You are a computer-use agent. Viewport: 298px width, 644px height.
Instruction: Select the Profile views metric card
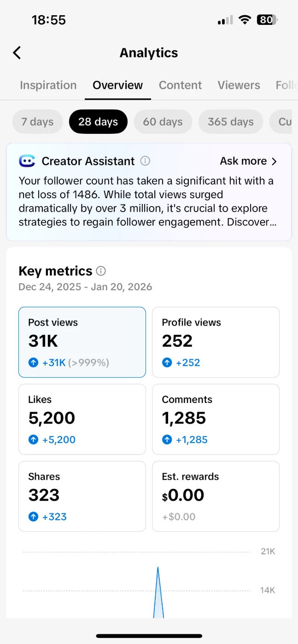tap(216, 342)
